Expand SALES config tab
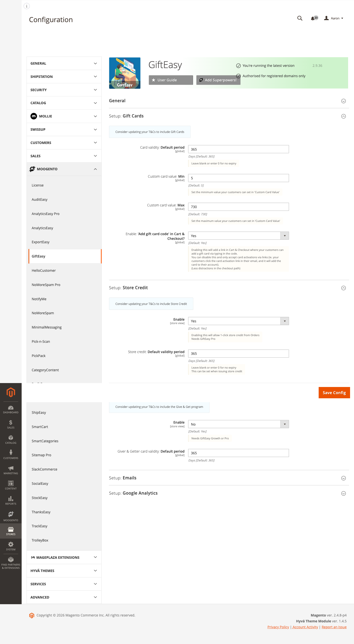This screenshot has height=644, width=354. (x=64, y=156)
